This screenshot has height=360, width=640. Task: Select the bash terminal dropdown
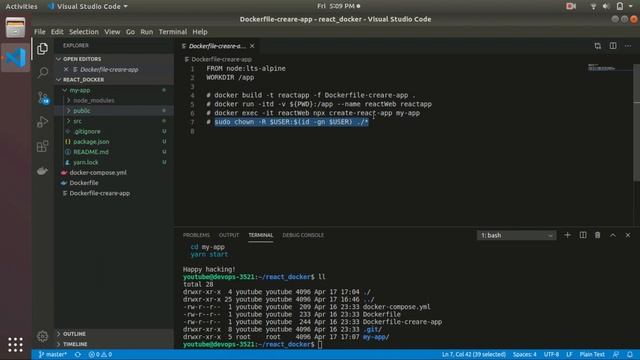point(516,236)
